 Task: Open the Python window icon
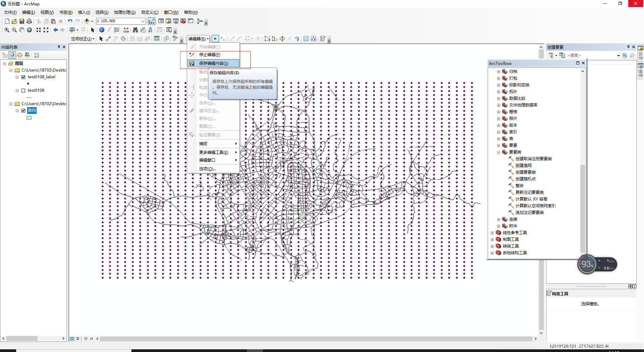pyautogui.click(x=191, y=21)
